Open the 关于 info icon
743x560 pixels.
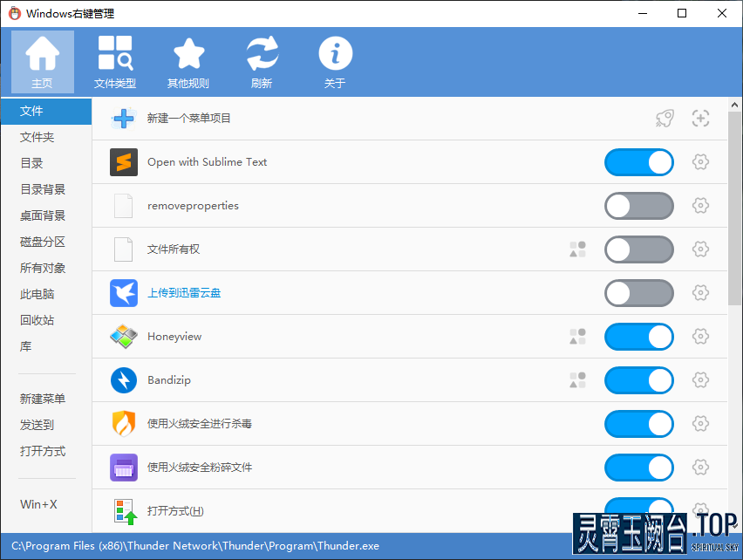click(x=335, y=62)
